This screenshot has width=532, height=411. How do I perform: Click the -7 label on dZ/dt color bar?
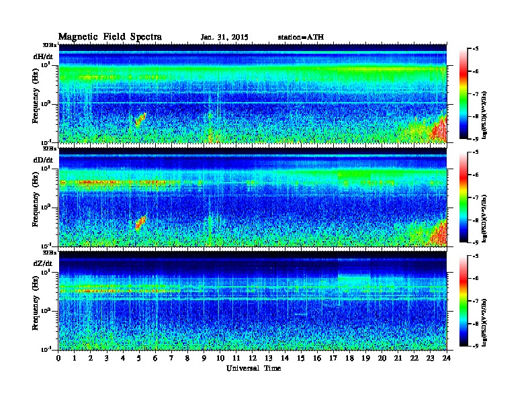(x=476, y=301)
